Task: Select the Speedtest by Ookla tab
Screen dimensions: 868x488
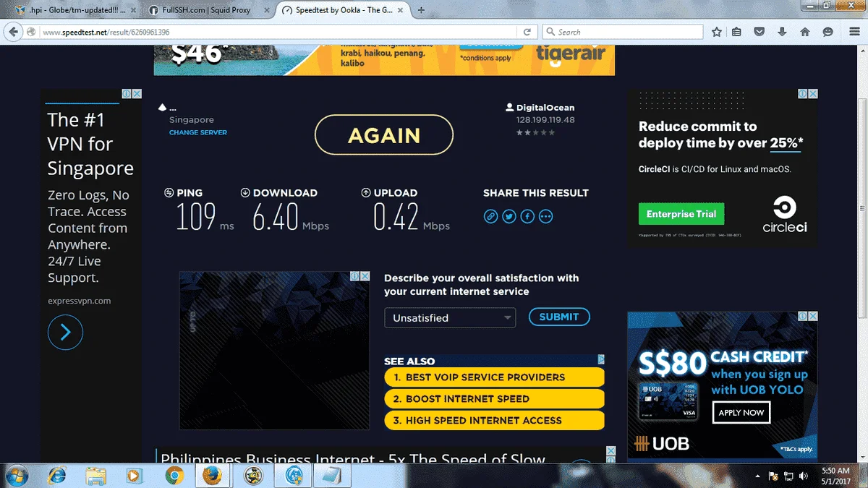Action: (x=344, y=10)
